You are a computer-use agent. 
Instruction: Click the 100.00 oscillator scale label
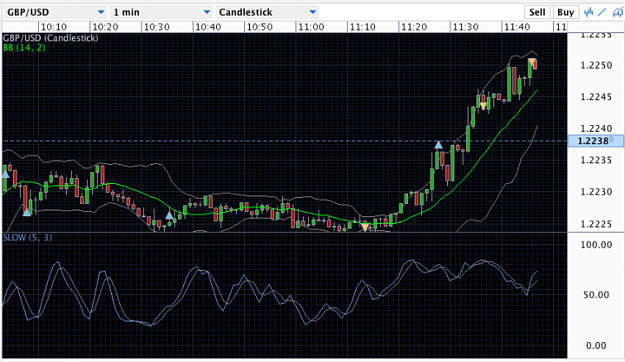[596, 245]
